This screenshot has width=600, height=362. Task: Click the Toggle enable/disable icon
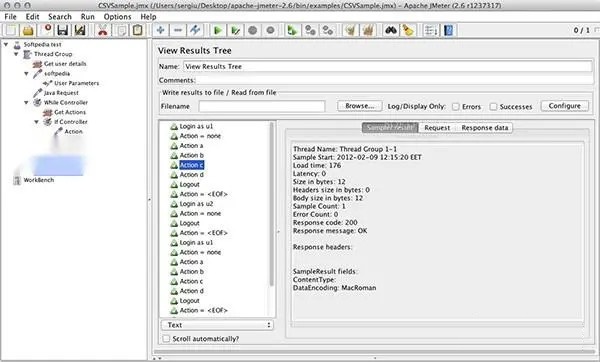click(195, 30)
